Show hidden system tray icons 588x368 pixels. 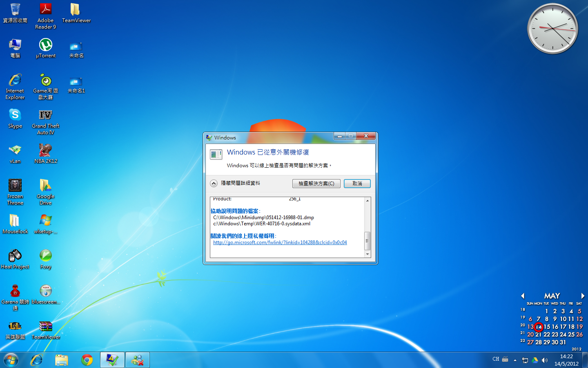[x=515, y=360]
